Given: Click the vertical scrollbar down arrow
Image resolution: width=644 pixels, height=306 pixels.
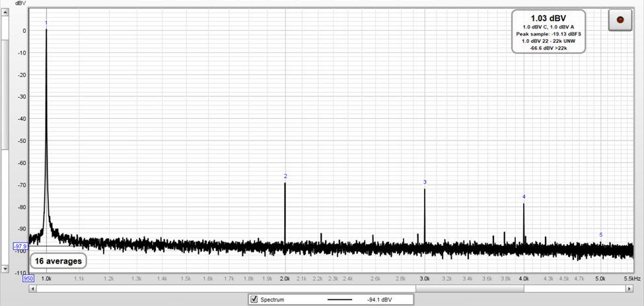Looking at the screenshot, I should click(5, 269).
